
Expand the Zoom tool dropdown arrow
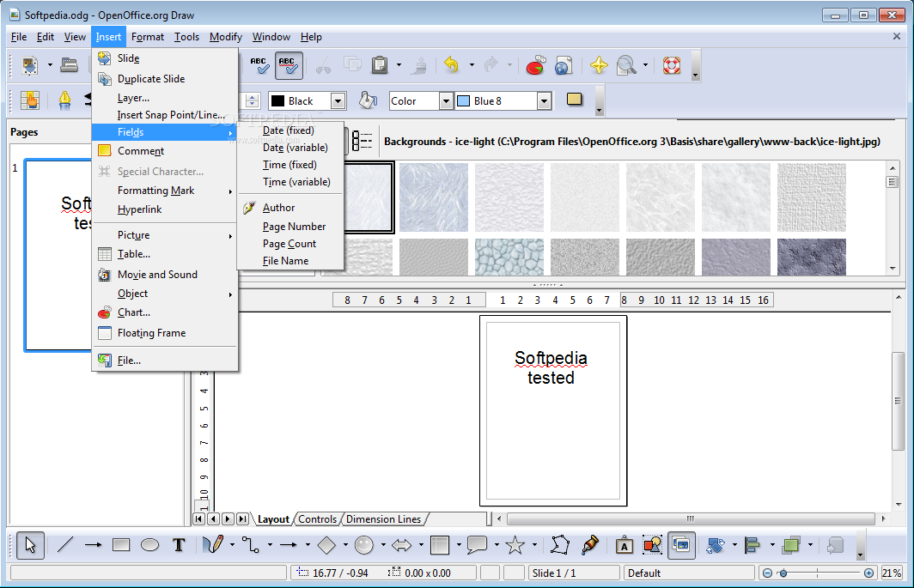pos(645,64)
